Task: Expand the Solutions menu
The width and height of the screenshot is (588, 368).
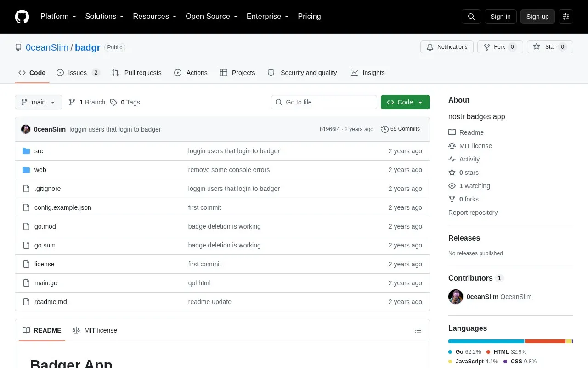Action: coord(105,17)
